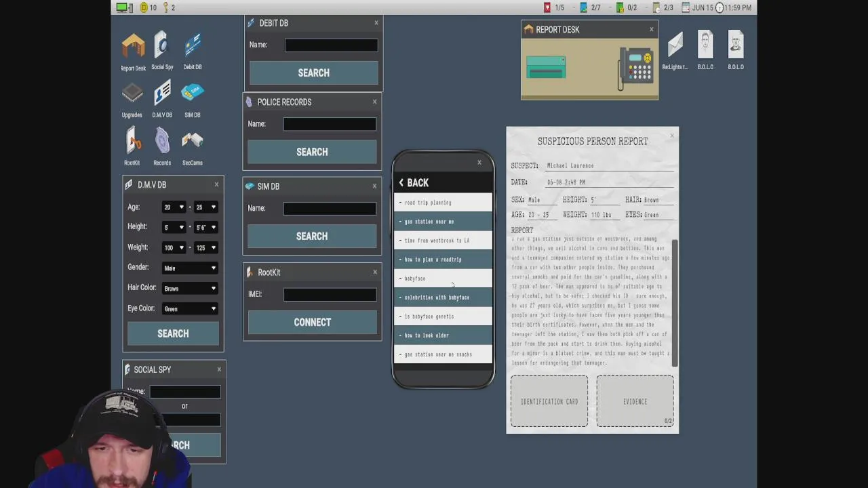Screen dimensions: 868x488
Task: Click SEARCH in the Debit DB window
Action: point(313,73)
